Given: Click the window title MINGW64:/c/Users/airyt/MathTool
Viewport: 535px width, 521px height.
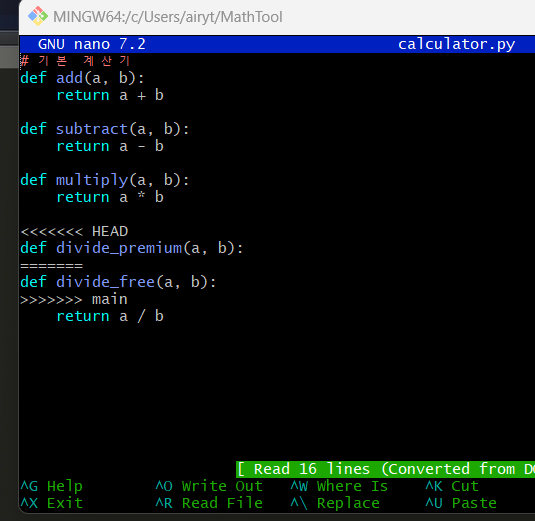Looking at the screenshot, I should point(168,17).
